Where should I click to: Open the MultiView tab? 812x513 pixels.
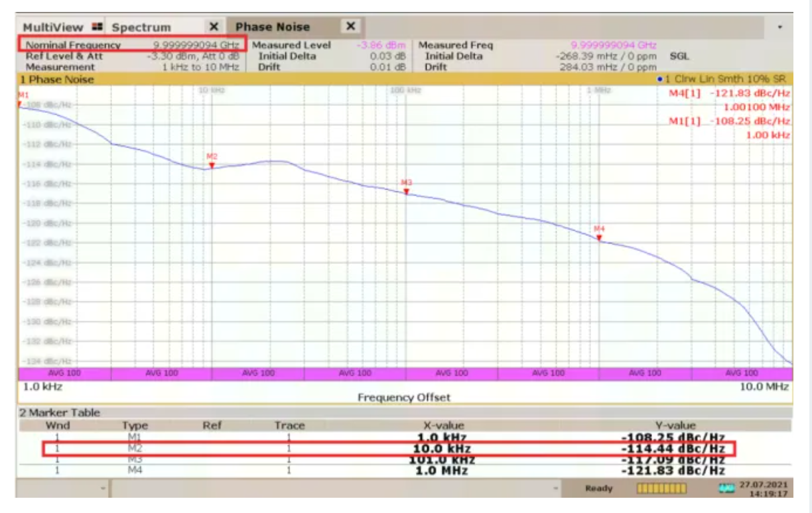click(53, 27)
